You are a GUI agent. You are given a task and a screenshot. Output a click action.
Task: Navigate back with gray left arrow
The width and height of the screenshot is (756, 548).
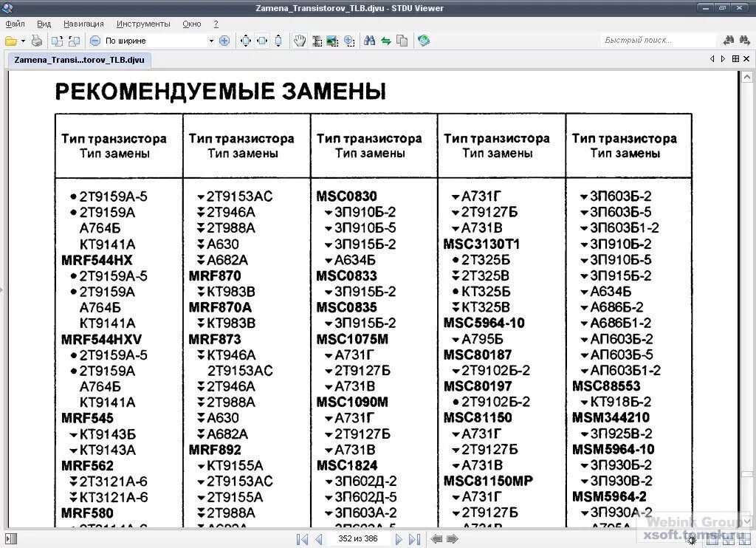437,539
